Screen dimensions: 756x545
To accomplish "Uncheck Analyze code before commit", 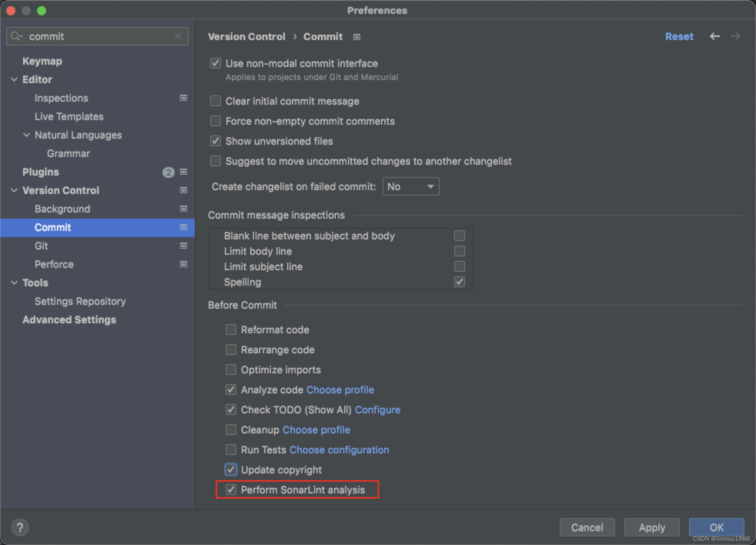I will 231,390.
